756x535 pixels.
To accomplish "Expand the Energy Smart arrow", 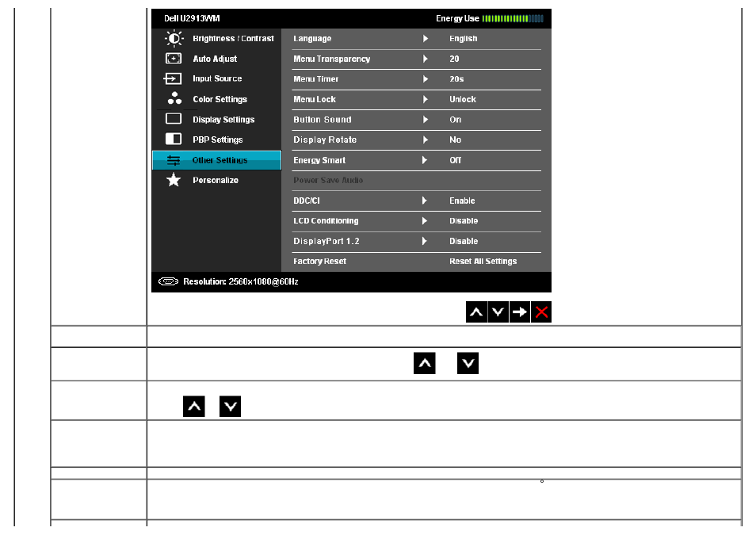I will (x=425, y=159).
